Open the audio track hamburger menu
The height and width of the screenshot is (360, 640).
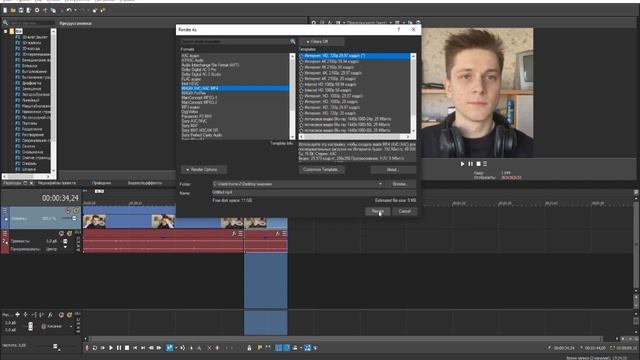(x=5, y=233)
